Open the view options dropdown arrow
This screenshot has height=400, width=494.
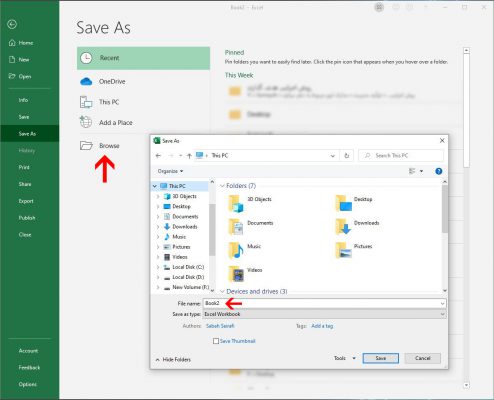click(x=421, y=171)
